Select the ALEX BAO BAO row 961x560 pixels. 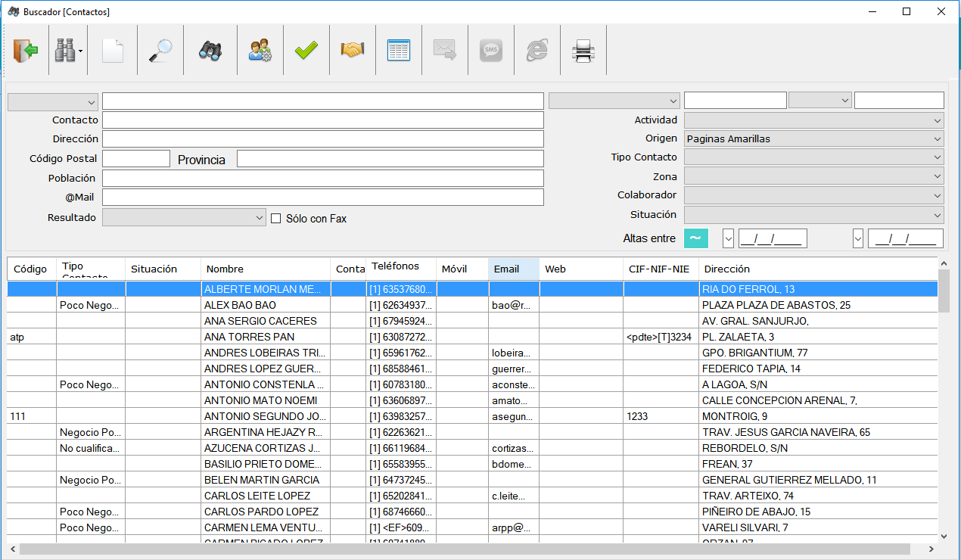click(472, 305)
